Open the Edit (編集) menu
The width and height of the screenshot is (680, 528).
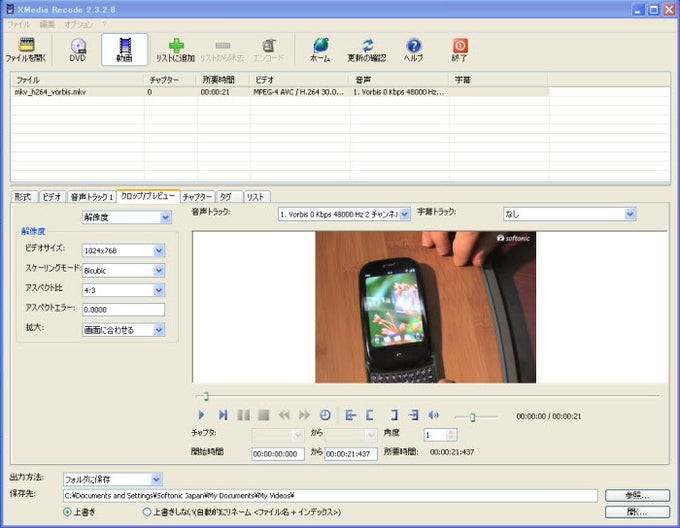[x=47, y=24]
